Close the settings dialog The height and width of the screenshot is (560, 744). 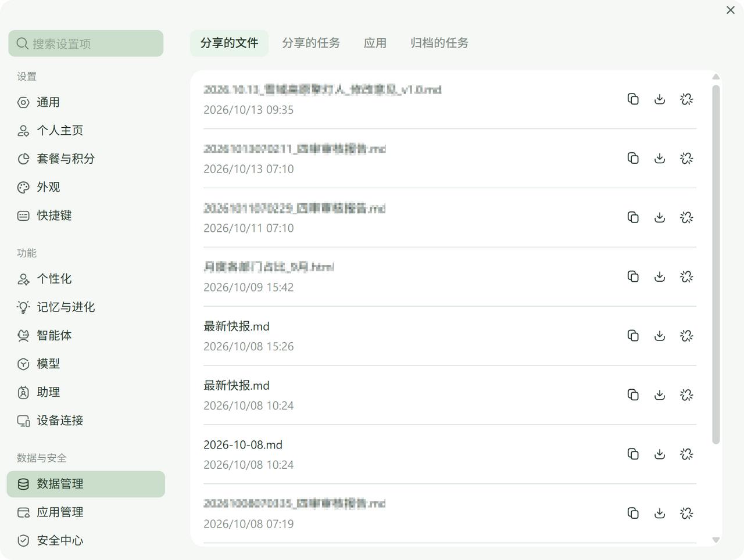pyautogui.click(x=731, y=10)
